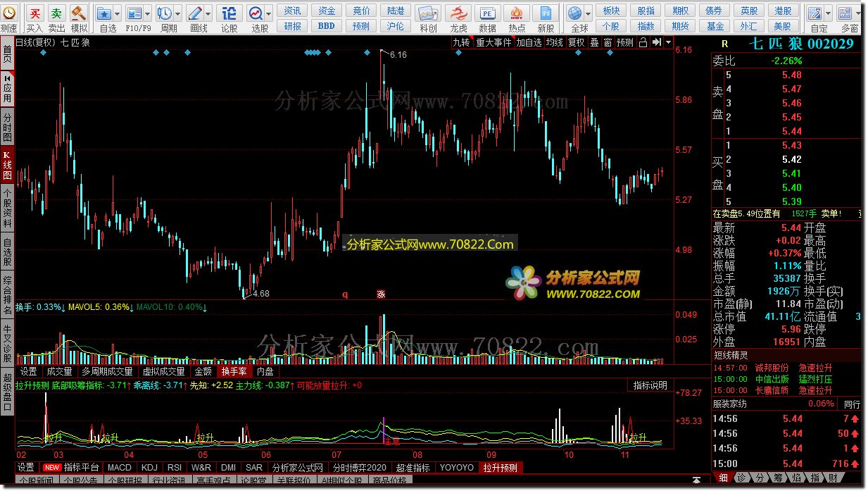Expand the F10/F9 dropdown arrow
The image size is (868, 491).
pyautogui.click(x=147, y=13)
